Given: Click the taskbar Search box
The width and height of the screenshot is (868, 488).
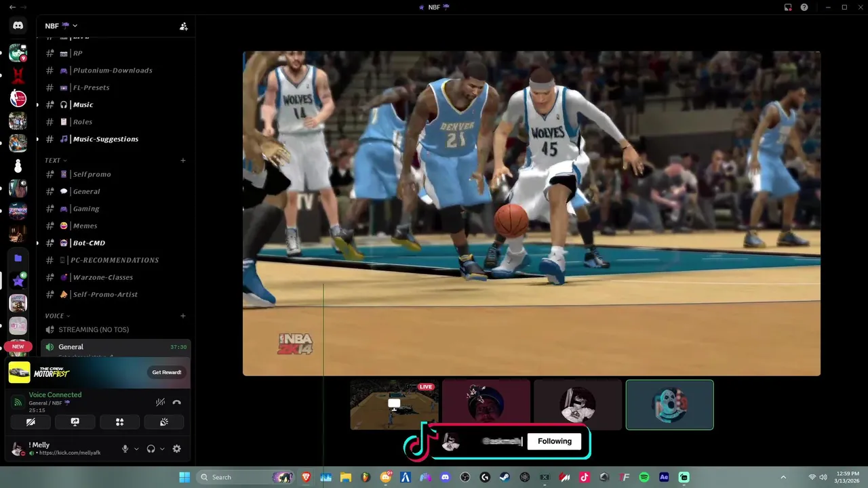Looking at the screenshot, I should pos(245,477).
